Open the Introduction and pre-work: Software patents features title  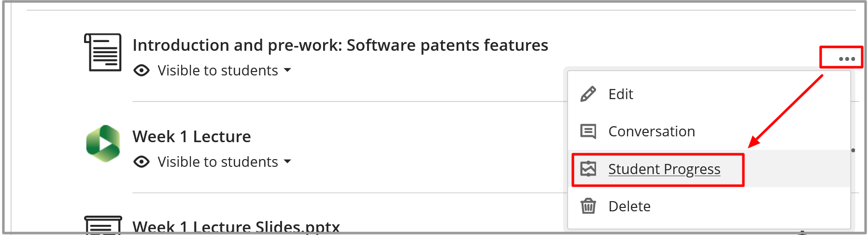coord(340,45)
